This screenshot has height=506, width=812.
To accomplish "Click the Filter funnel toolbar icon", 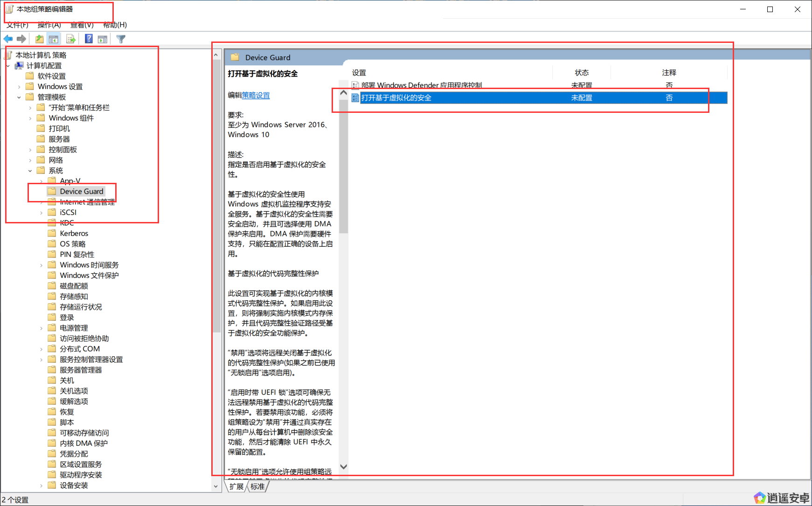I will 121,39.
